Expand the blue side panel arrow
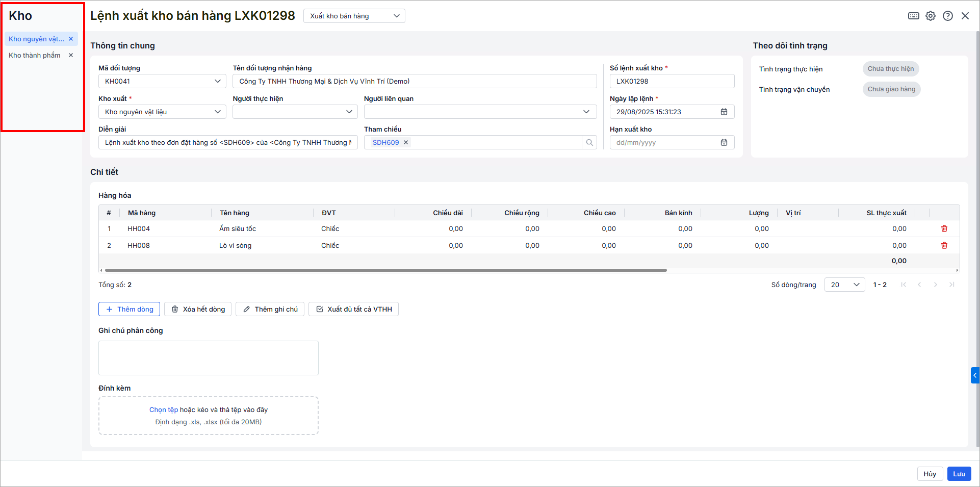Screen dimensions: 980x487 point(974,375)
